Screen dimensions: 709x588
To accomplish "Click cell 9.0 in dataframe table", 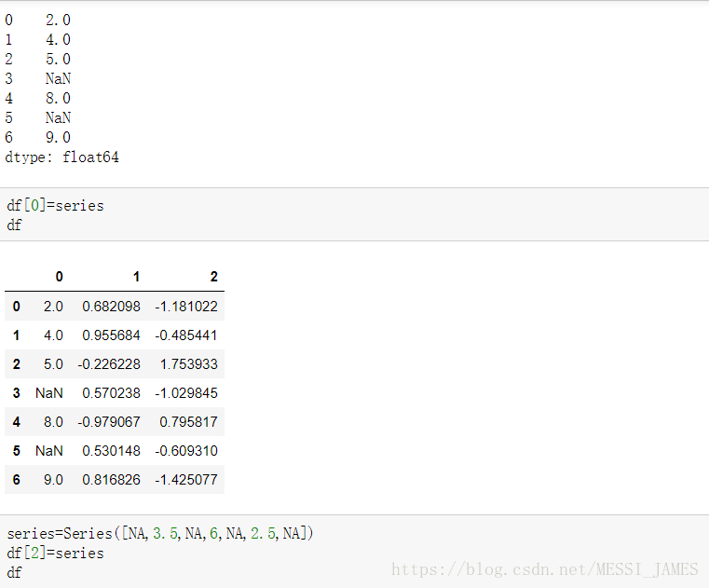I will click(53, 480).
